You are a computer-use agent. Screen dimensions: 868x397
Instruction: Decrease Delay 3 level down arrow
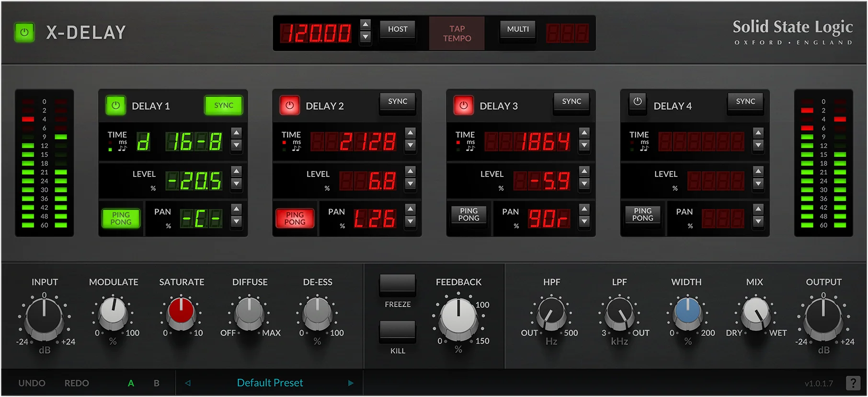pos(584,183)
